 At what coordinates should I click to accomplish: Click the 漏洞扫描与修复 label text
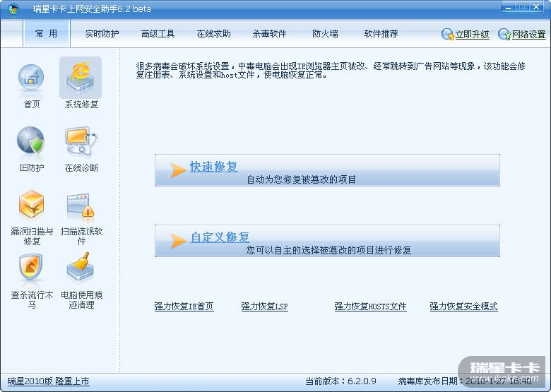tap(32, 236)
